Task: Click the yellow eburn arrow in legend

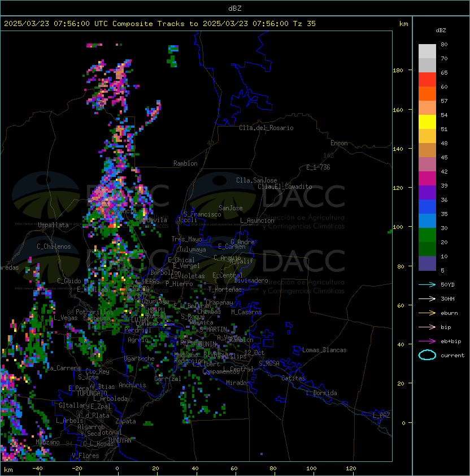Action: tap(427, 313)
